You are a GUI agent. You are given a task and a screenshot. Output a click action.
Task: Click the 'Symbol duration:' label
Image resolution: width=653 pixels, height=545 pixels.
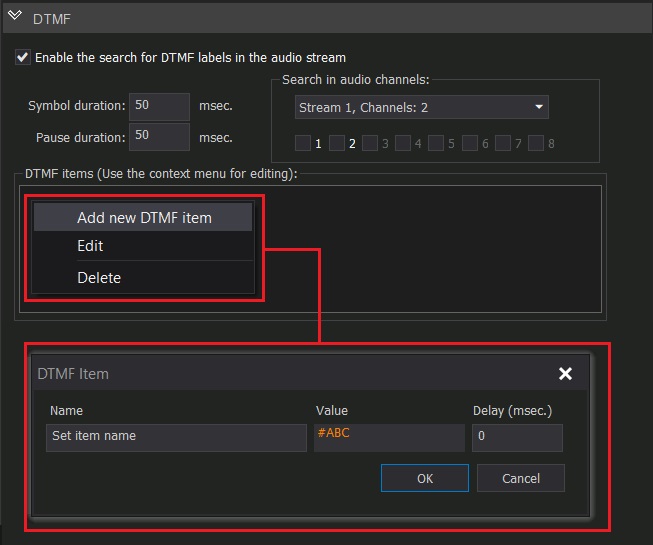point(77,106)
